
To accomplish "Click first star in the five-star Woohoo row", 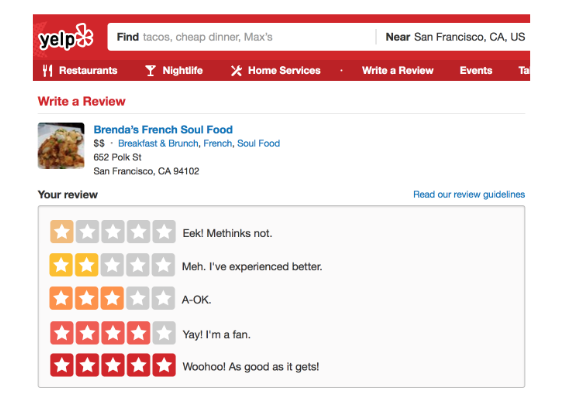I will (62, 365).
